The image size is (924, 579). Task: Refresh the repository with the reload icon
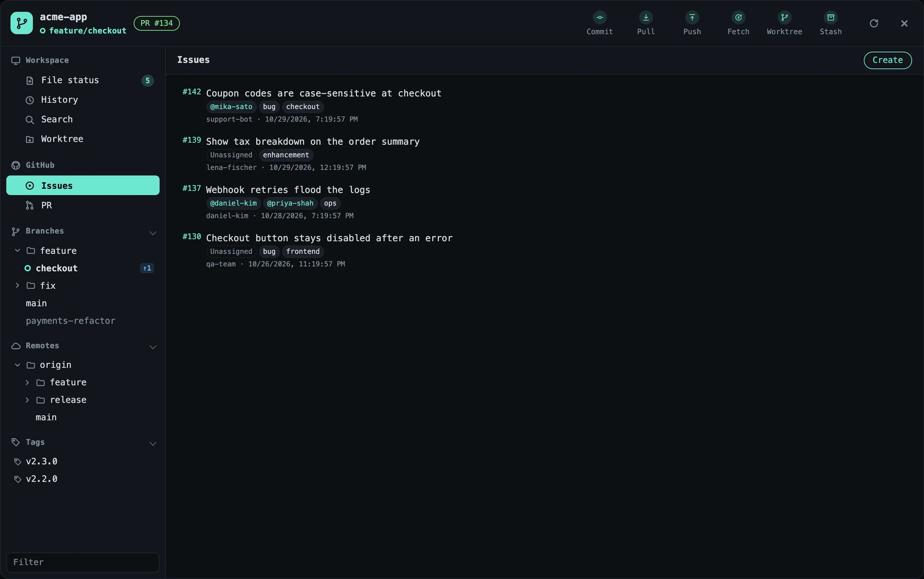(x=874, y=23)
